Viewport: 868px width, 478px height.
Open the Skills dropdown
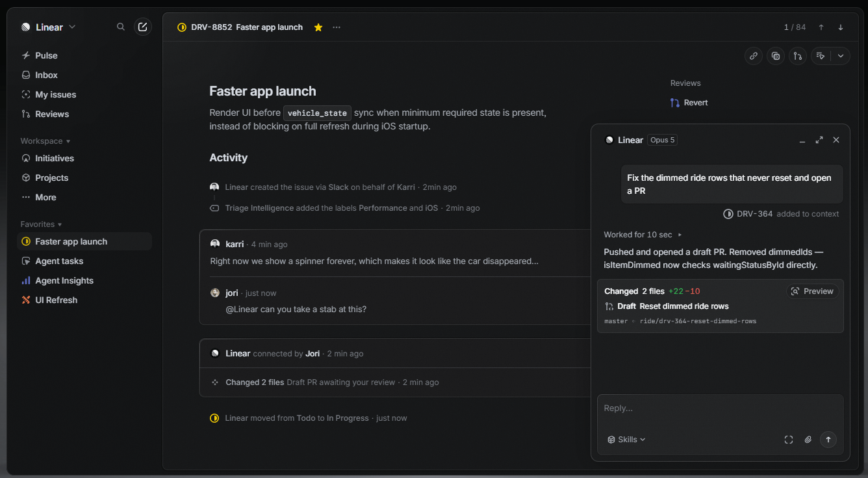626,440
